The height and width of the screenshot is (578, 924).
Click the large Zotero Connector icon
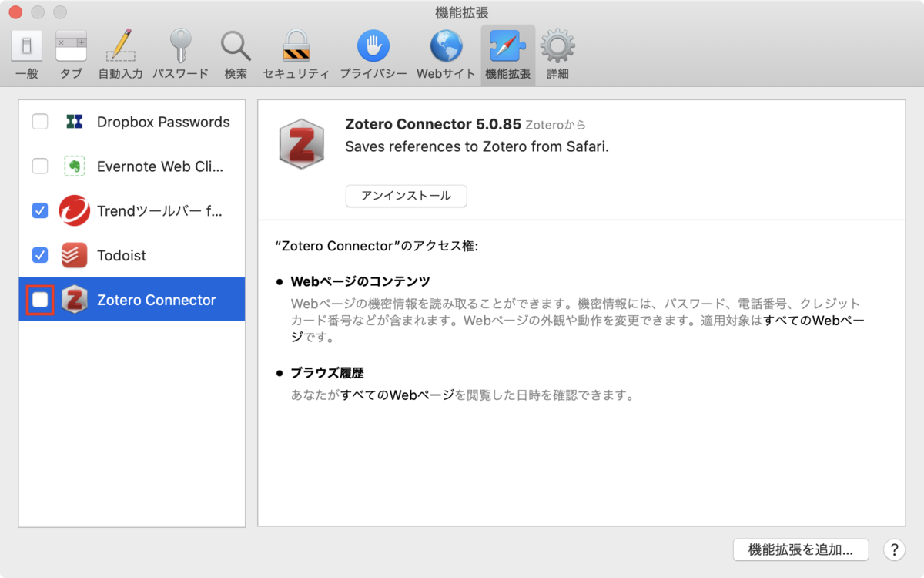(x=300, y=143)
